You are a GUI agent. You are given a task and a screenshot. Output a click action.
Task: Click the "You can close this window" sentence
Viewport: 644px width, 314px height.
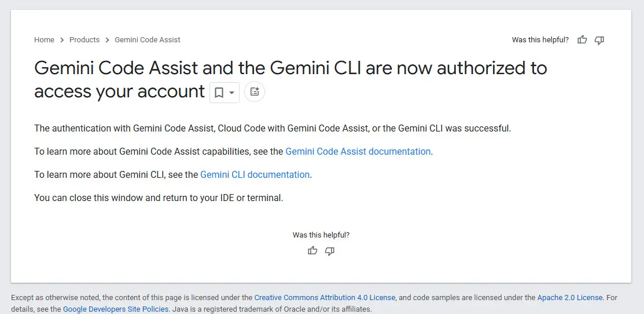click(x=159, y=198)
